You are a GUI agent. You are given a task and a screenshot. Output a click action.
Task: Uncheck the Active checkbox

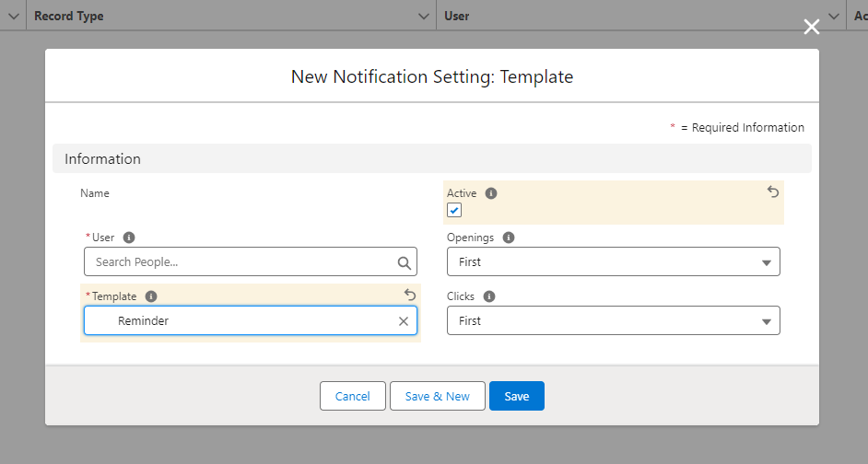pyautogui.click(x=454, y=210)
